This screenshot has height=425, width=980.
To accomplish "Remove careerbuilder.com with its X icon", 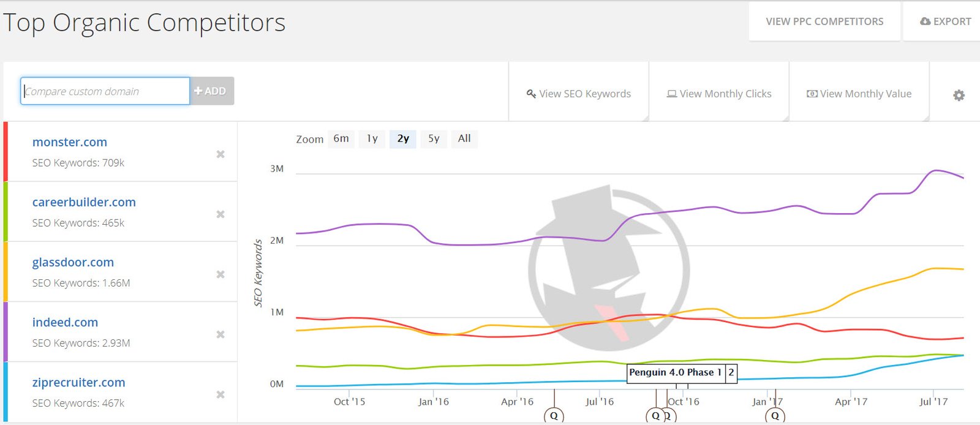I will point(221,214).
